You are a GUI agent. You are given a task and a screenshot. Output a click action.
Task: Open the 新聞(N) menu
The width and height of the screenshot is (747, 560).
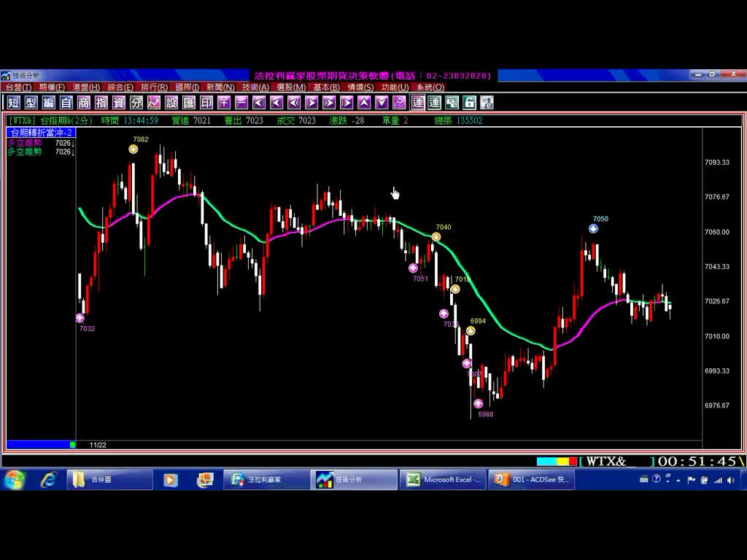(220, 87)
